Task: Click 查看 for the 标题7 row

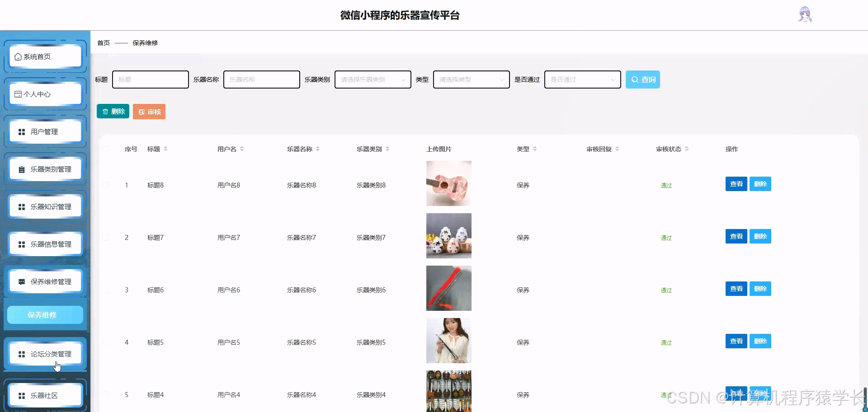Action: pos(736,236)
